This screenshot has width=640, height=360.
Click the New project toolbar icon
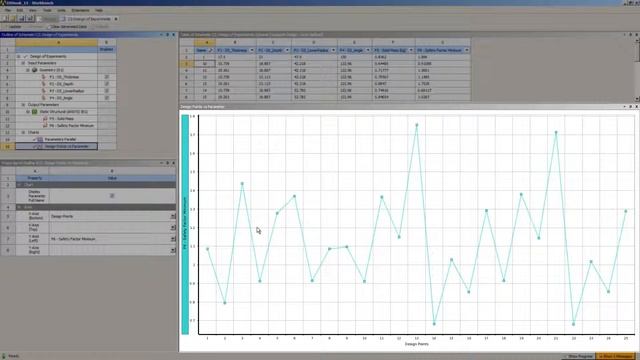pos(5,19)
